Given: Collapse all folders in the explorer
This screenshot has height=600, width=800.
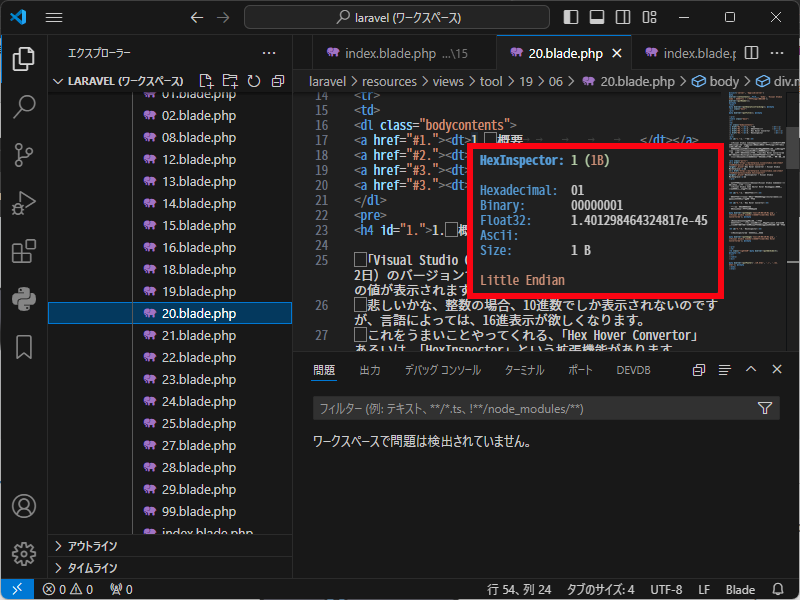Looking at the screenshot, I should coord(278,81).
